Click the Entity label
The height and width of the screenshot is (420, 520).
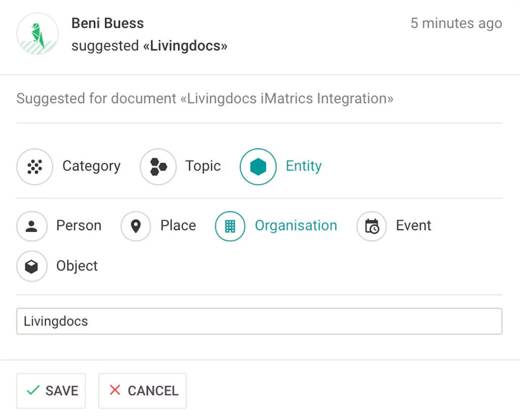click(304, 166)
